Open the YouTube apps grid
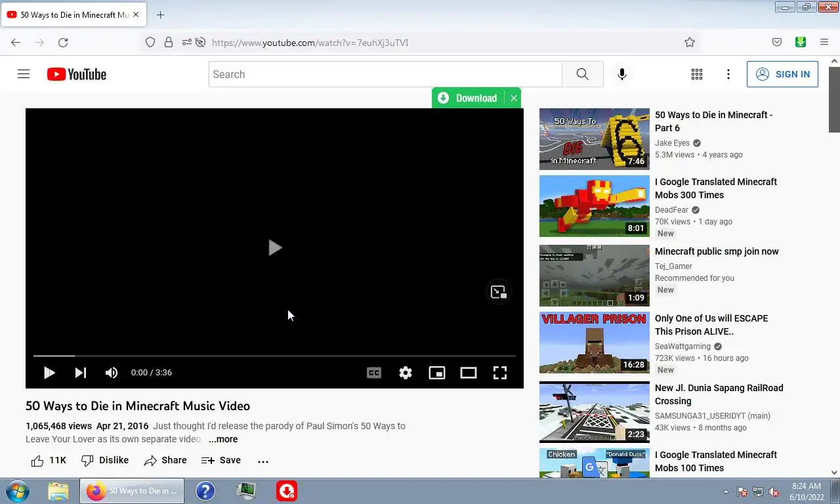Screen dimensions: 840x504 click(x=697, y=74)
